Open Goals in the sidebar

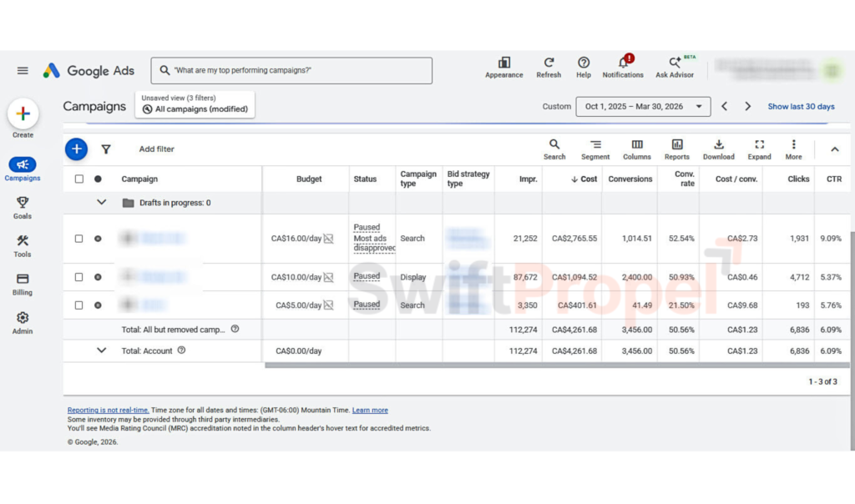[23, 208]
